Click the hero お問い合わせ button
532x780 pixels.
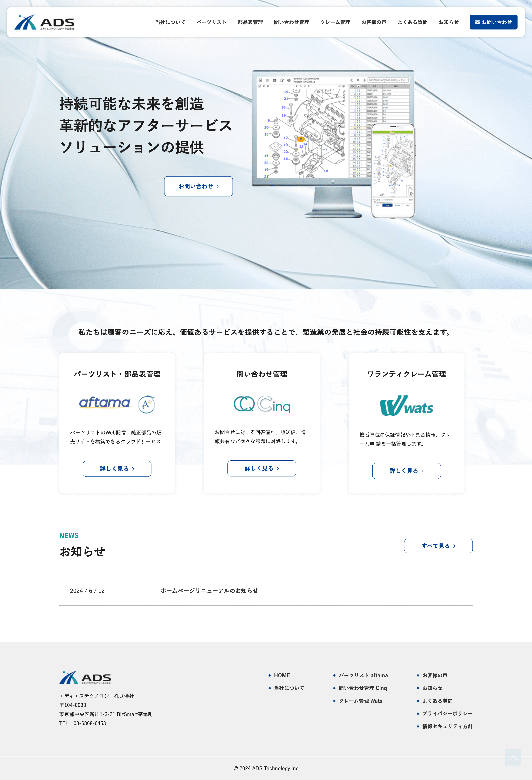coord(198,186)
